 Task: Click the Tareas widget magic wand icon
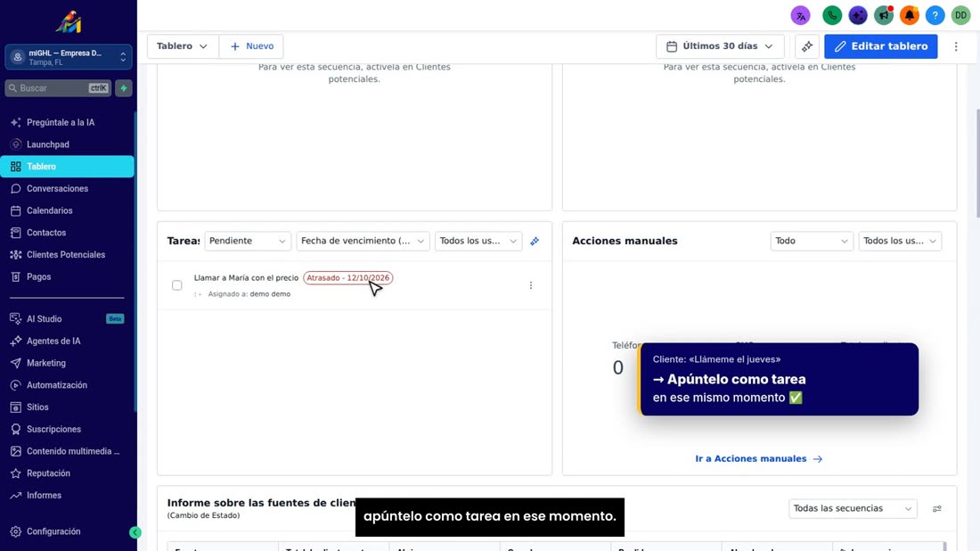pos(535,241)
